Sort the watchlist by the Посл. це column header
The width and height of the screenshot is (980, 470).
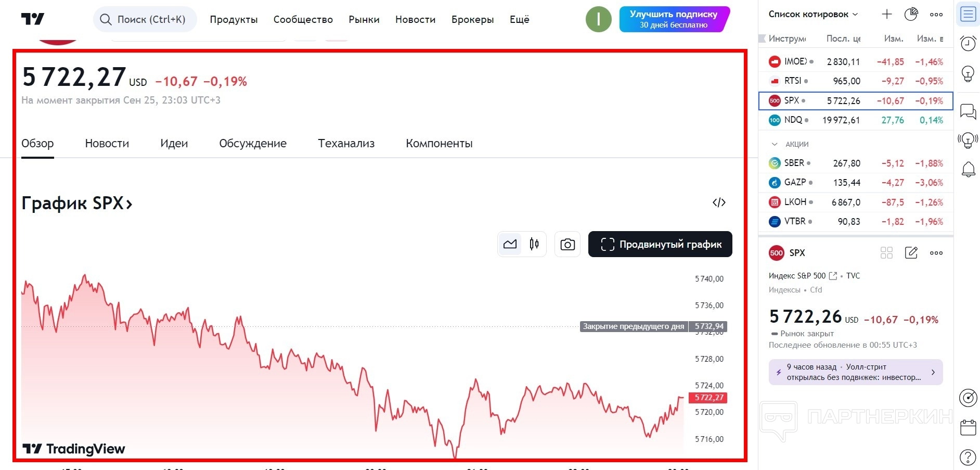(843, 39)
